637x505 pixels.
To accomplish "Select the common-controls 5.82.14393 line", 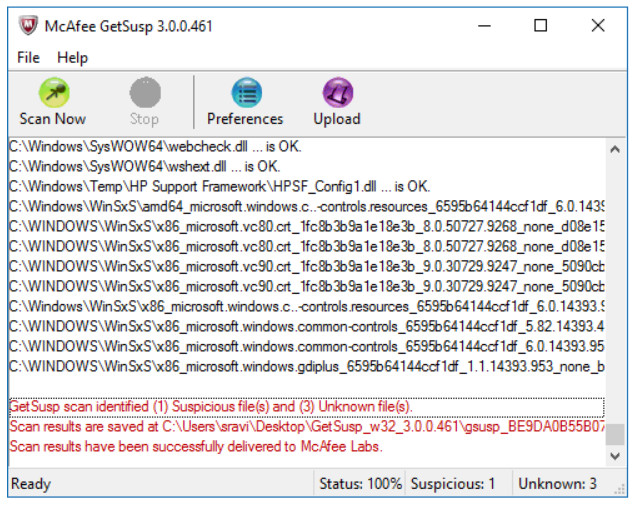I will (307, 326).
